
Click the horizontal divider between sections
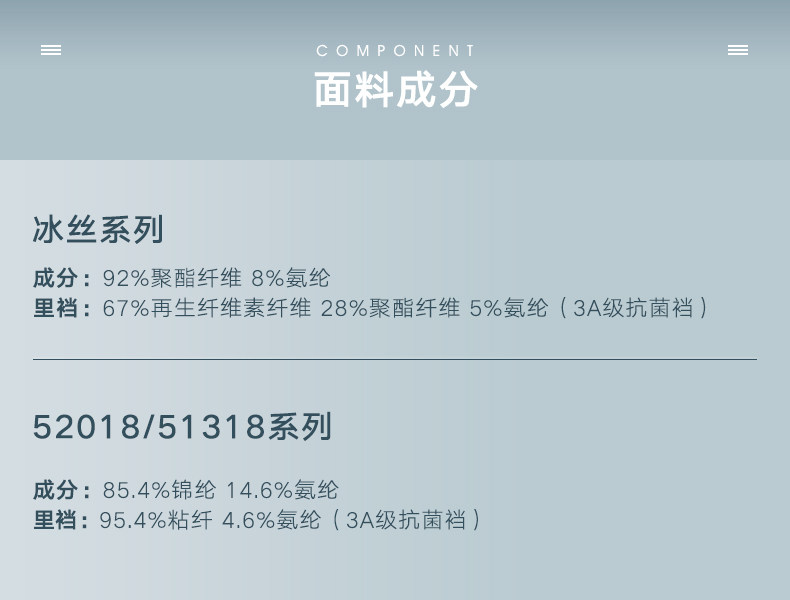point(395,359)
